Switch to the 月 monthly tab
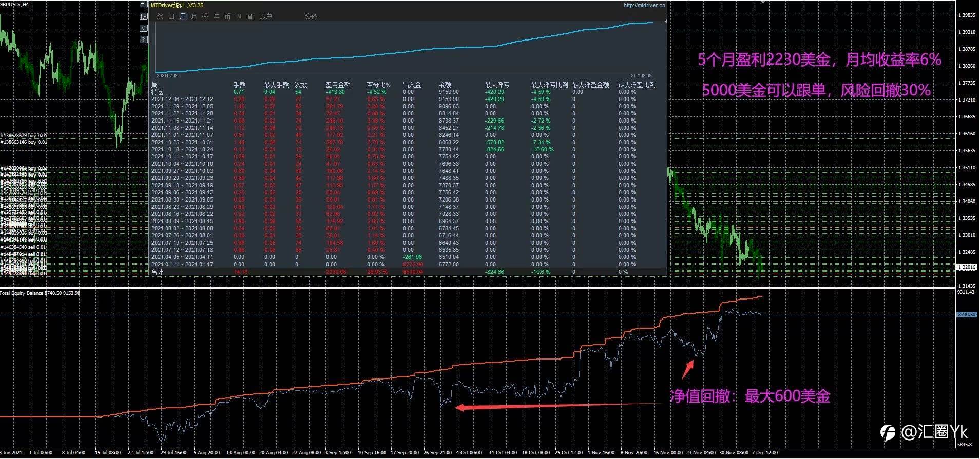 194,16
